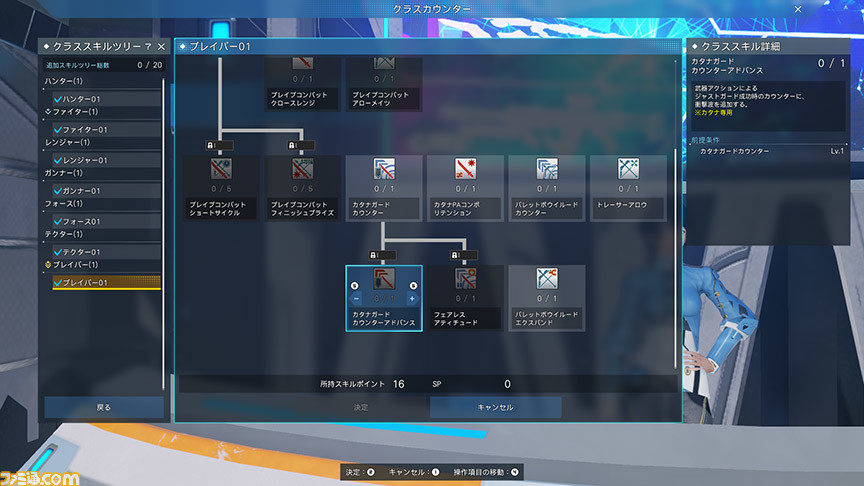Viewport: 864px width, 486px height.
Task: Select the ブレイブコンバットクローズレンジ skill
Action: click(303, 84)
